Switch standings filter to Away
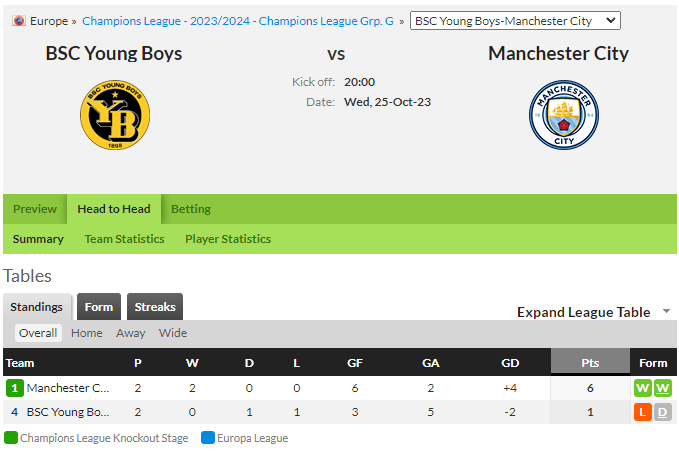Viewport: 679px width, 464px height. tap(130, 333)
